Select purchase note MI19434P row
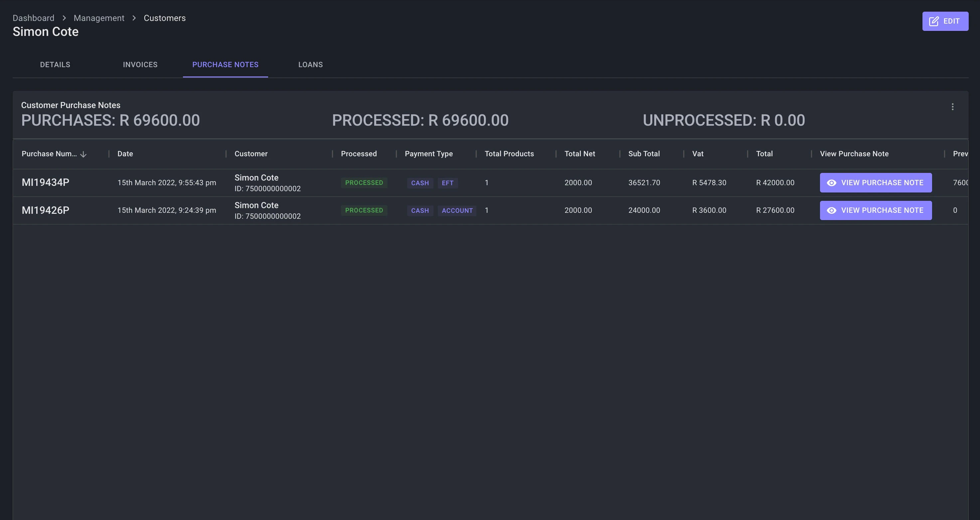 coord(45,183)
